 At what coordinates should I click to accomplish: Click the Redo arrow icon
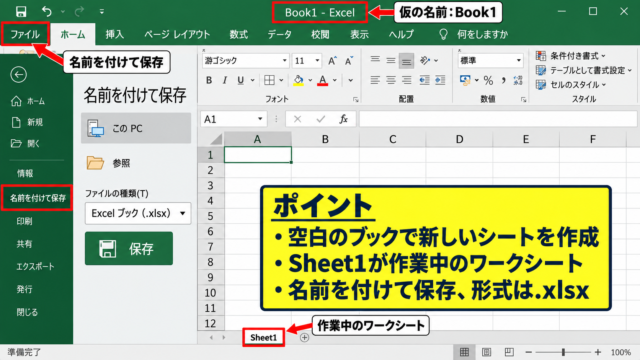[x=79, y=11]
